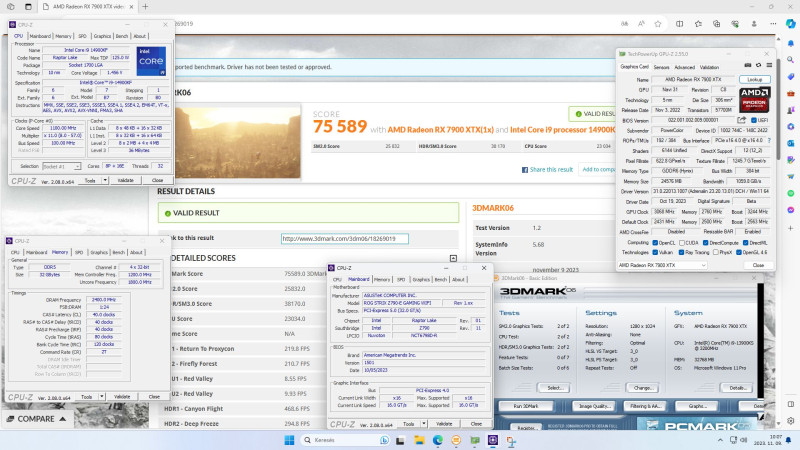Image resolution: width=800 pixels, height=450 pixels.
Task: Click the Change button under 3DMark06 Settings
Action: point(643,388)
